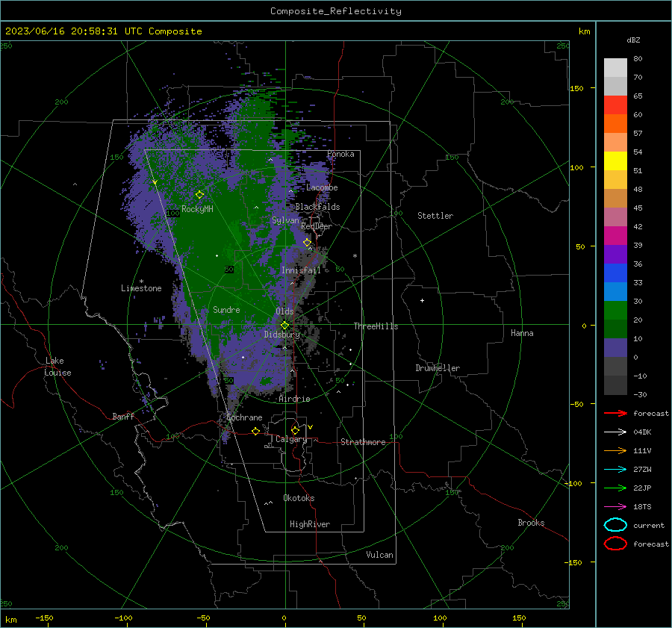Click the green 22JP arrow symbol

point(615,488)
